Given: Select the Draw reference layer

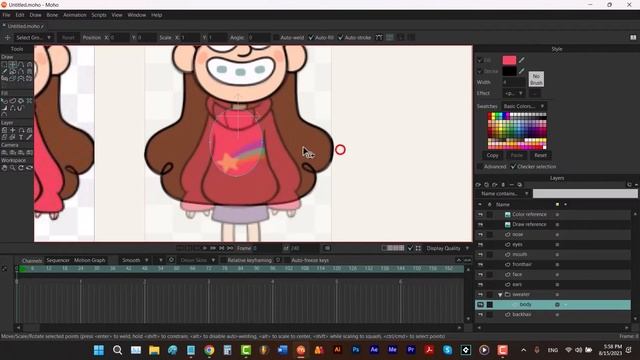Looking at the screenshot, I should pos(553,224).
